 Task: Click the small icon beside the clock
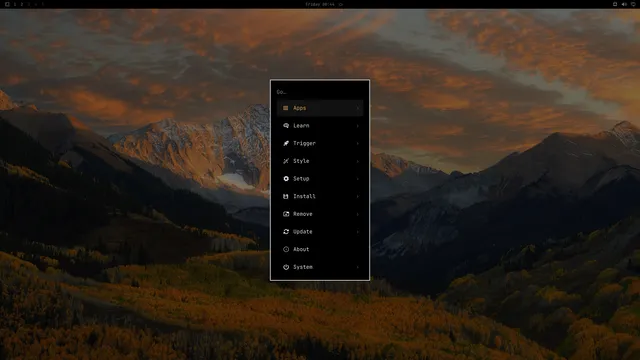[x=341, y=4]
